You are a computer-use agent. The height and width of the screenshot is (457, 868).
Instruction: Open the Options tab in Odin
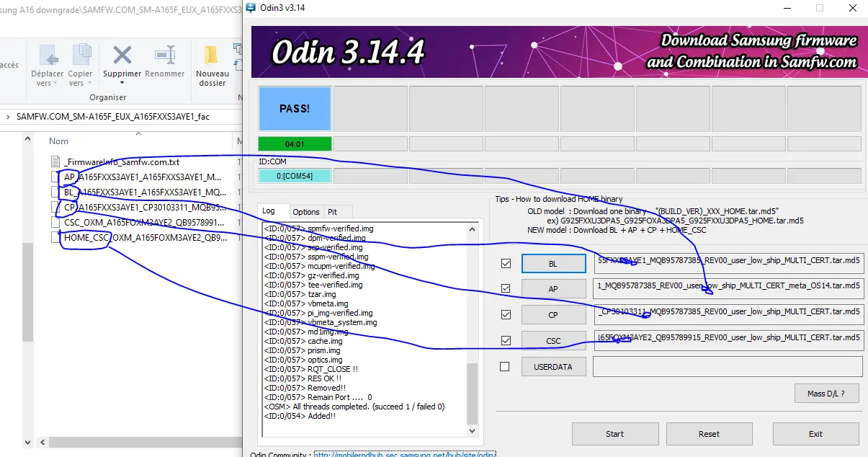[x=306, y=212]
